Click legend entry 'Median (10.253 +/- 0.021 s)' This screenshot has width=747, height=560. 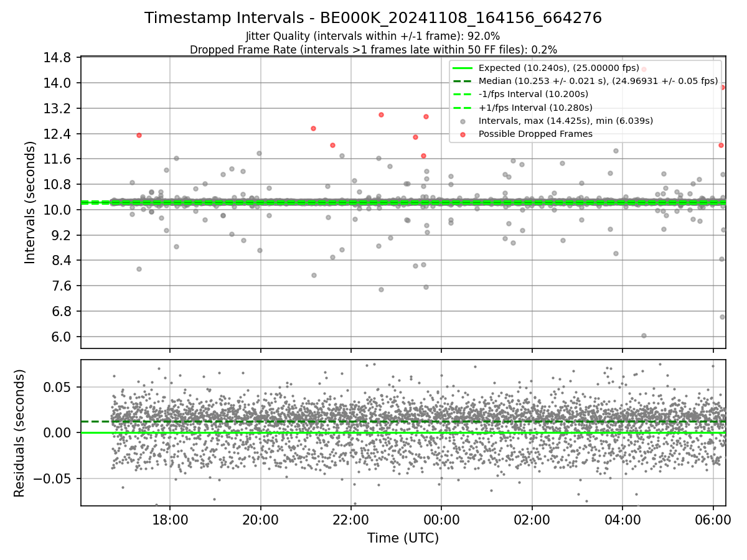[x=598, y=81]
